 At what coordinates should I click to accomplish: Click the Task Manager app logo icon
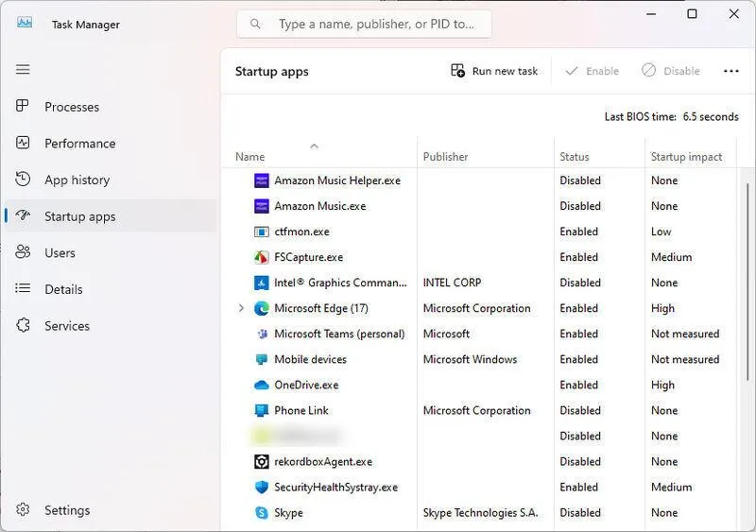[x=25, y=23]
